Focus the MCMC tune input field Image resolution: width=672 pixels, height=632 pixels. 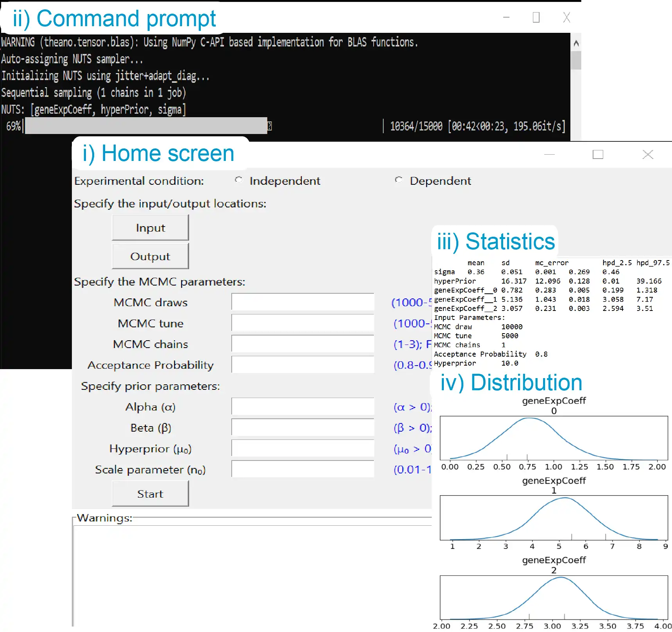[x=303, y=323]
